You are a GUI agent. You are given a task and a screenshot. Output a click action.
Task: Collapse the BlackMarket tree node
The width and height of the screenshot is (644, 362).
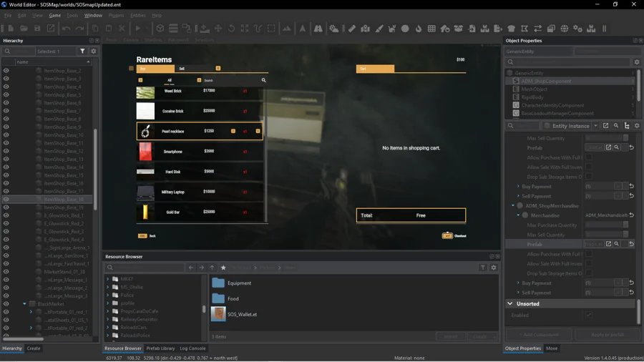point(24,304)
